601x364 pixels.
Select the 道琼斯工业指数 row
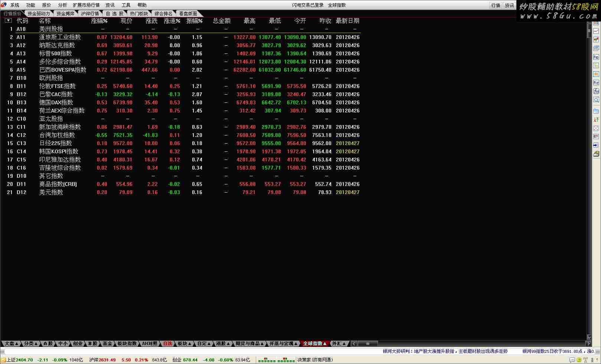[x=180, y=37]
